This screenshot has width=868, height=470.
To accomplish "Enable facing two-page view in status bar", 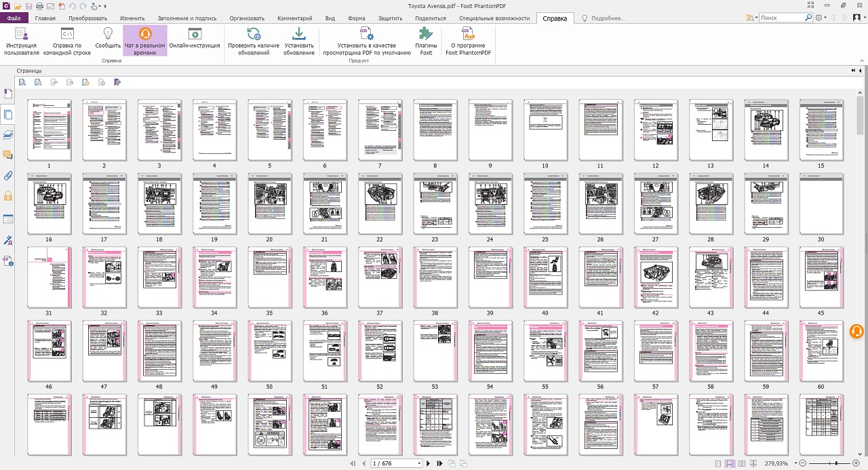I will [x=742, y=463].
